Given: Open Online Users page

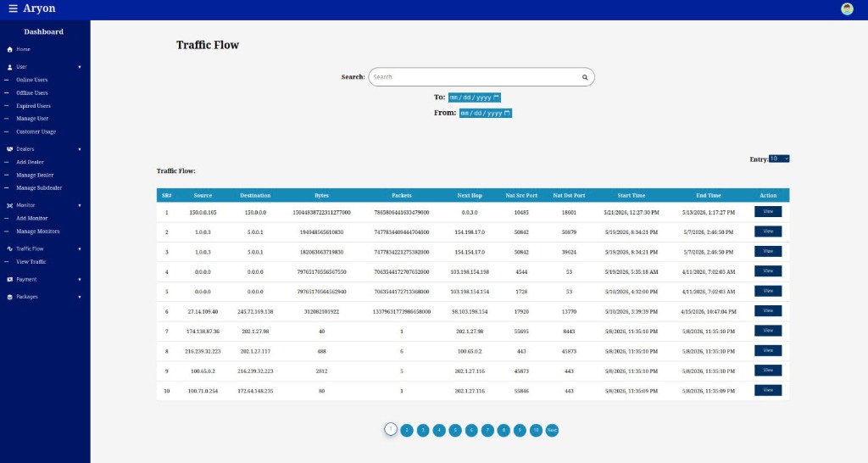Looking at the screenshot, I should pos(31,80).
